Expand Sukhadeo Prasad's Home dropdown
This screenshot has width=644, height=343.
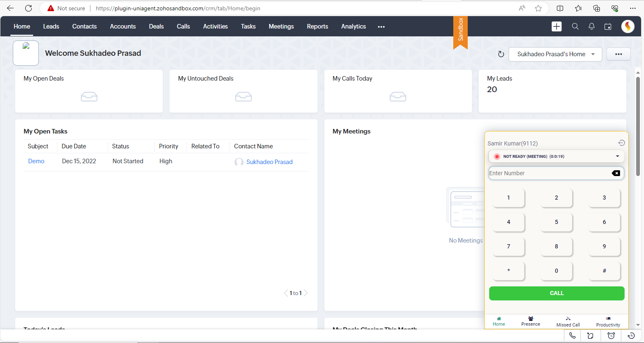click(555, 54)
